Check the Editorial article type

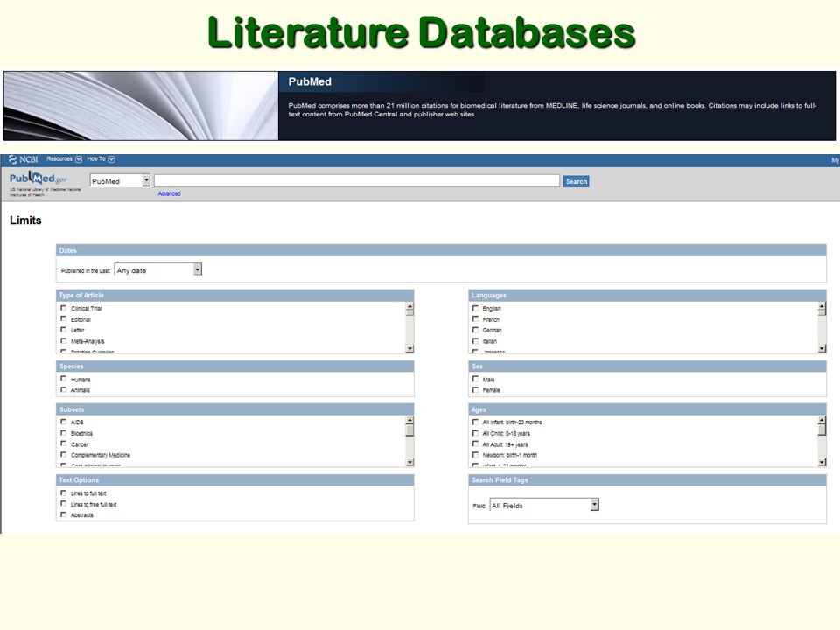[x=64, y=318]
